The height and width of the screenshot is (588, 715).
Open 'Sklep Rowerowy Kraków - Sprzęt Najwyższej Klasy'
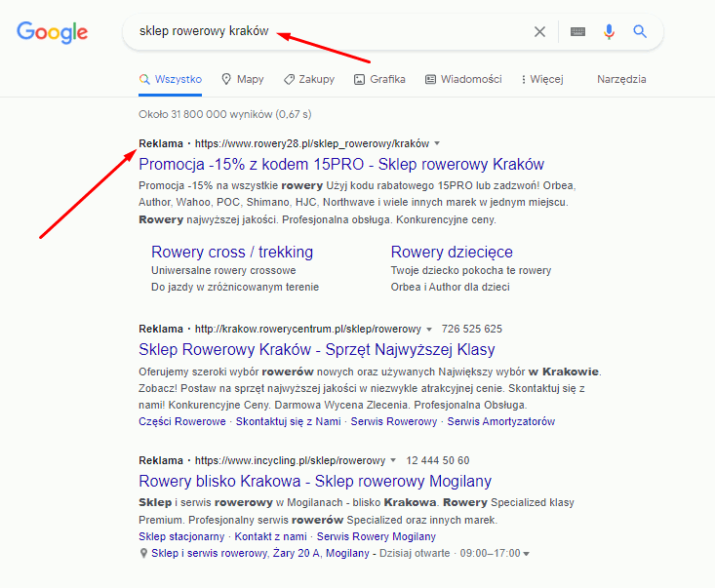316,350
